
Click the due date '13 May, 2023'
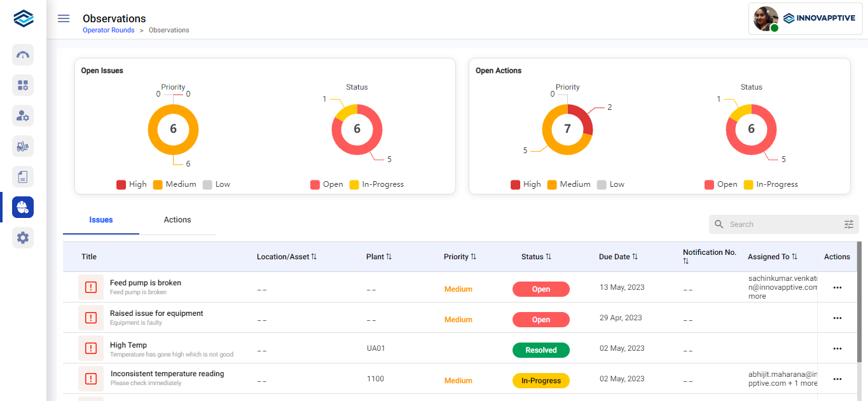(622, 287)
